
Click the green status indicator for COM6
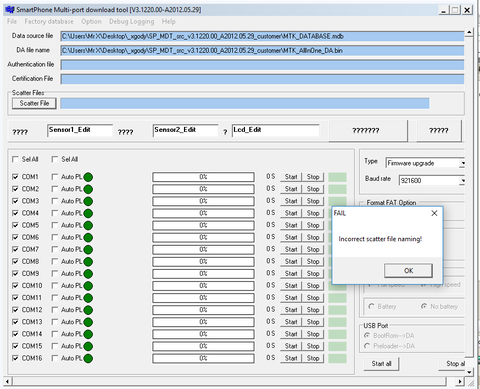pyautogui.click(x=88, y=237)
